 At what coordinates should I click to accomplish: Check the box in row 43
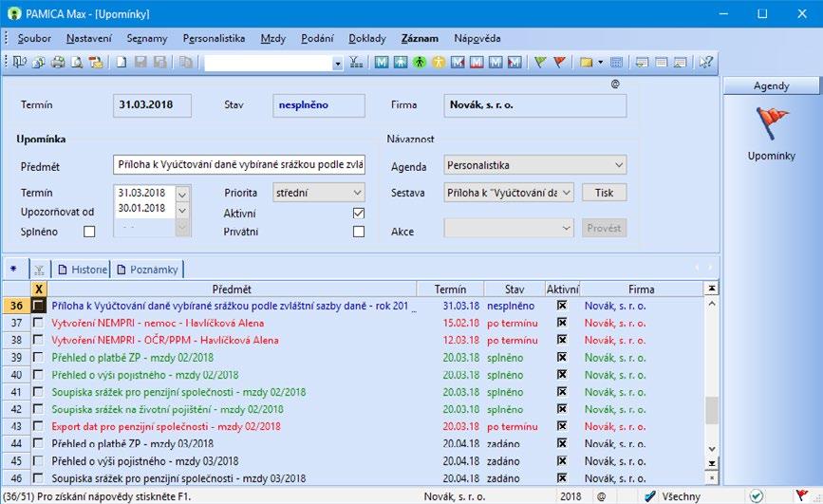38,426
